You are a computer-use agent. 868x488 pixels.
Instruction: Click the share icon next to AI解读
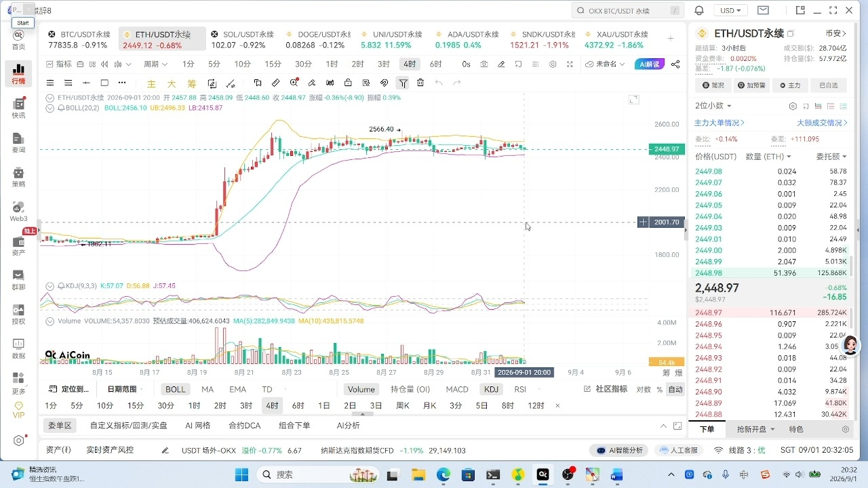pyautogui.click(x=675, y=64)
